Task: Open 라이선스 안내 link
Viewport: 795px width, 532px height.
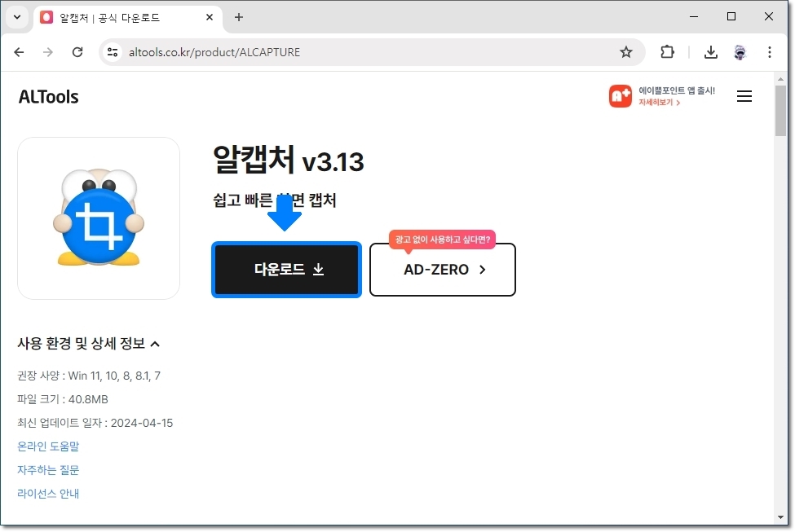Action: pyautogui.click(x=48, y=494)
